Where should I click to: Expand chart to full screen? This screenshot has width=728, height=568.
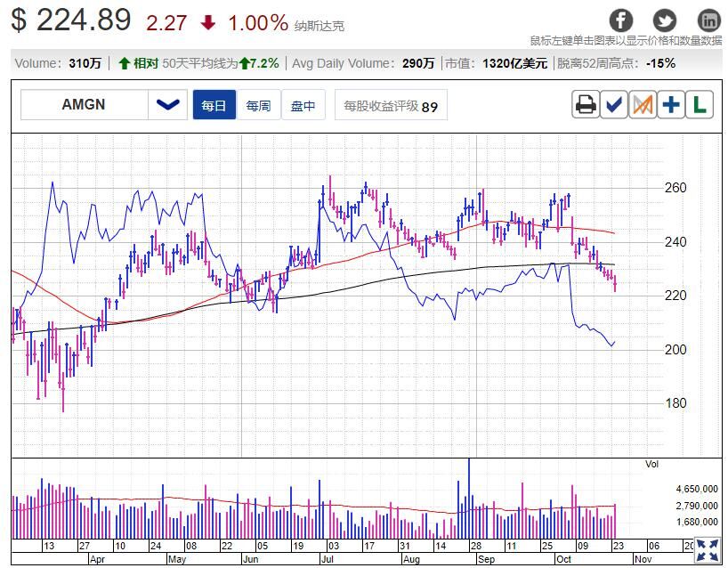click(x=708, y=551)
